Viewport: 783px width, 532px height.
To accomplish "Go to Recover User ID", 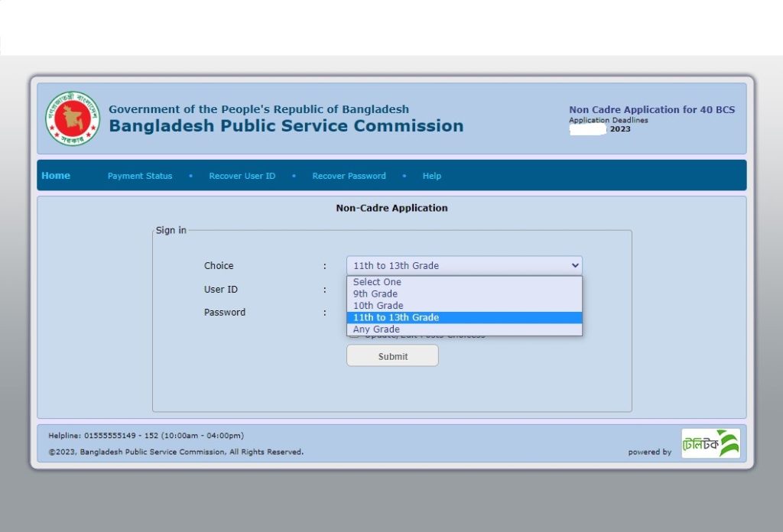I will [242, 176].
